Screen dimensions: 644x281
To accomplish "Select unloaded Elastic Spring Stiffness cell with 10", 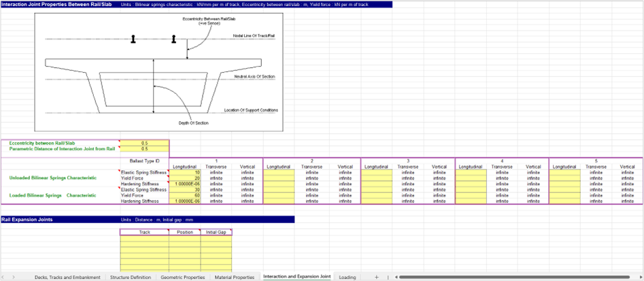I will [185, 172].
